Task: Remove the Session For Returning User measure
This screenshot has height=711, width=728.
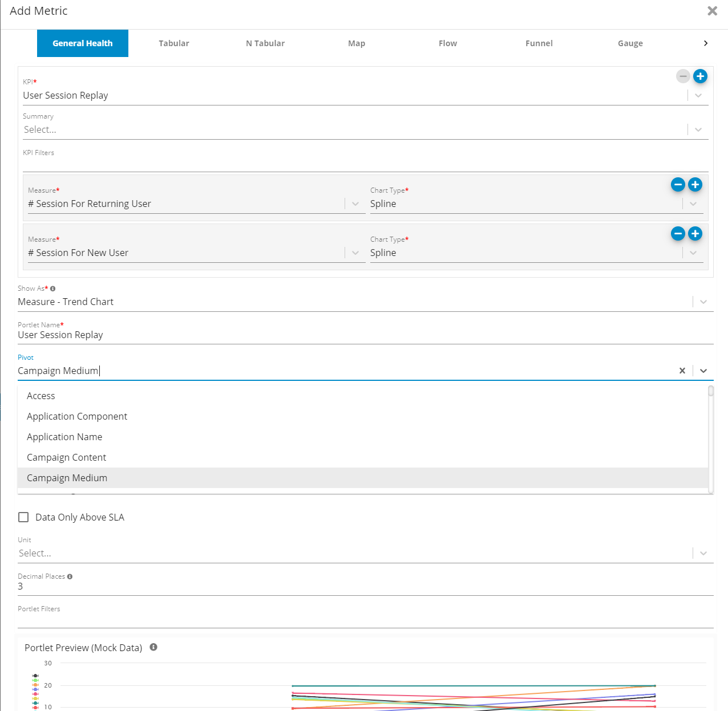Action: pos(678,184)
